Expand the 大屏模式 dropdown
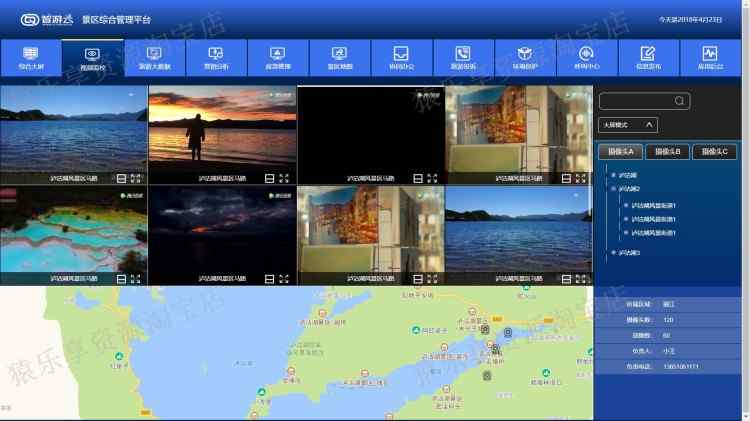Screen dimensions: 750x421 [628, 125]
